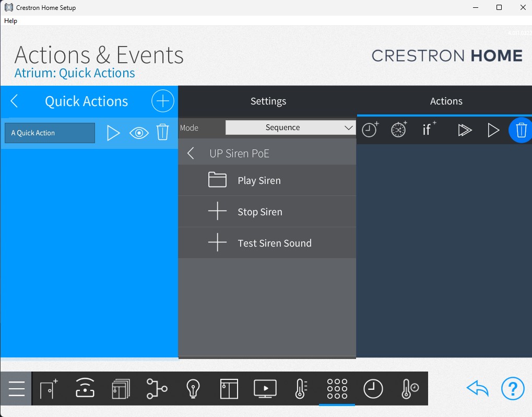Open the Help menu

pos(10,21)
